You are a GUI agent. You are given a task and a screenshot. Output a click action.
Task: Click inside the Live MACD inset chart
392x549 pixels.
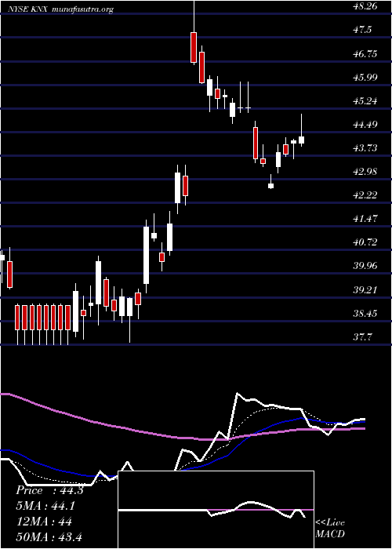216,510
